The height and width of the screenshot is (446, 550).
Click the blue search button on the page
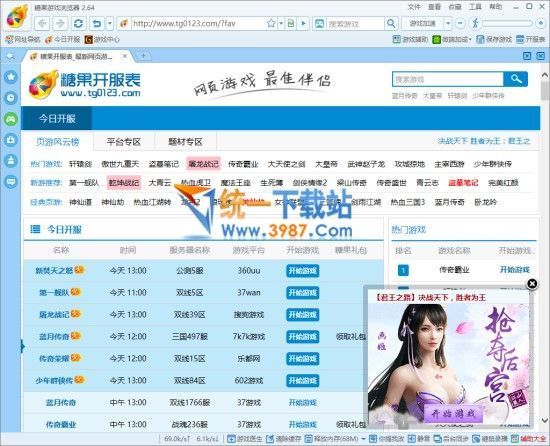pyautogui.click(x=515, y=79)
